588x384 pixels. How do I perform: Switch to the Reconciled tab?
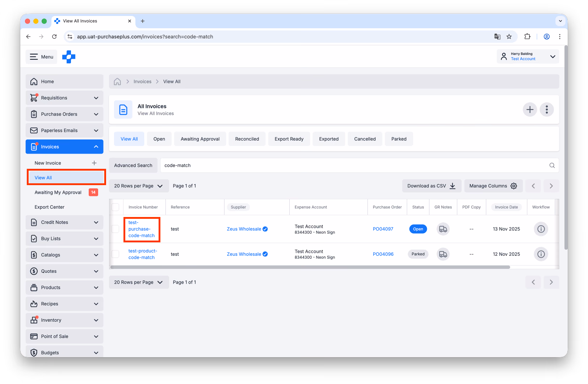click(x=247, y=139)
